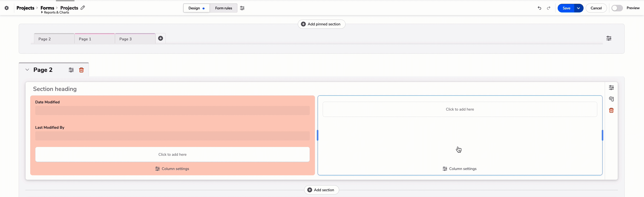This screenshot has width=644, height=197.
Task: Open the Save dropdown arrow
Action: pos(579,8)
